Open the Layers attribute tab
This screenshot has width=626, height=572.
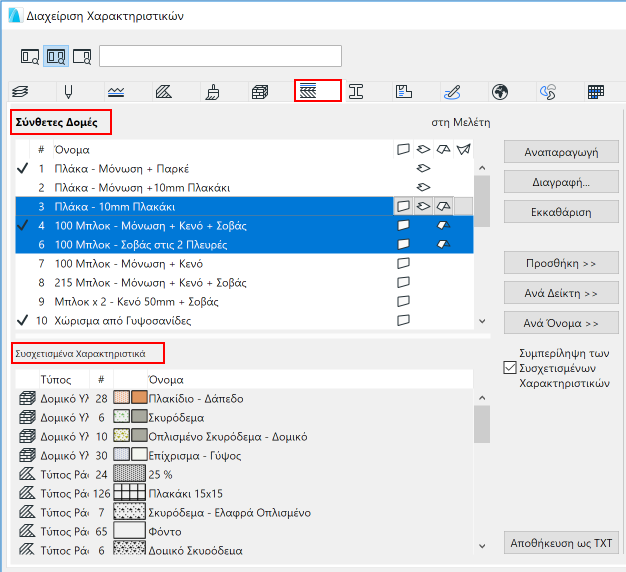20,91
